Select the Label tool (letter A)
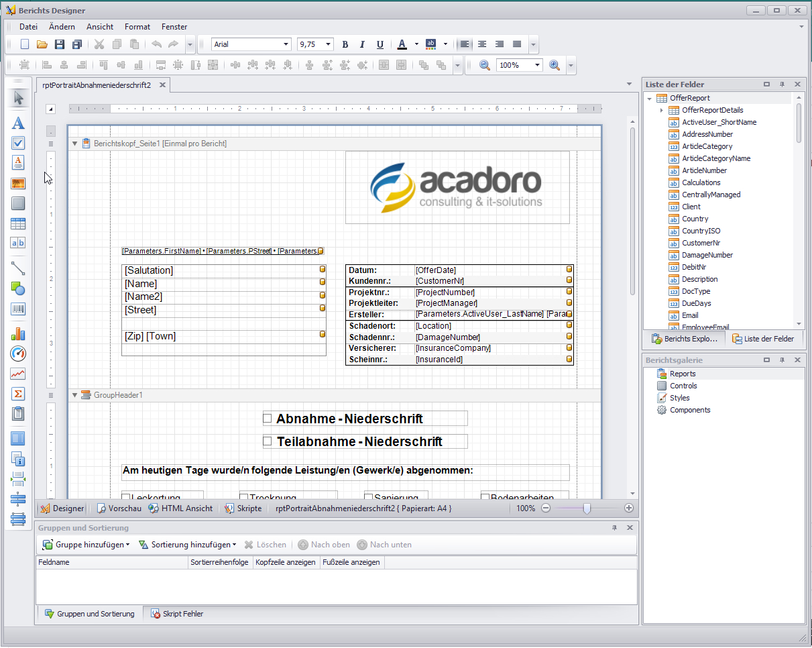The height and width of the screenshot is (648, 812). pos(18,123)
